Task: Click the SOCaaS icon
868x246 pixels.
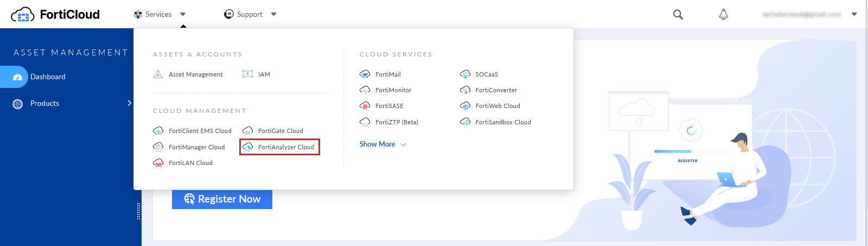Action: (465, 74)
